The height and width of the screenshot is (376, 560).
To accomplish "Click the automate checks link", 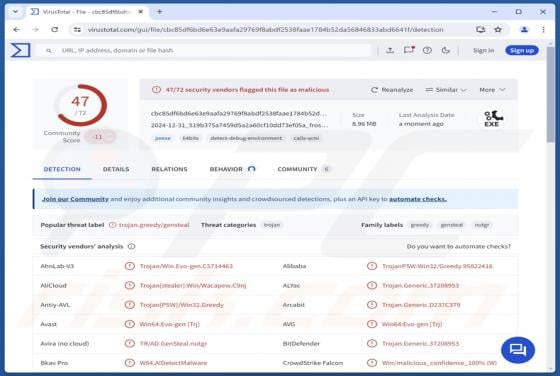I will pyautogui.click(x=418, y=199).
